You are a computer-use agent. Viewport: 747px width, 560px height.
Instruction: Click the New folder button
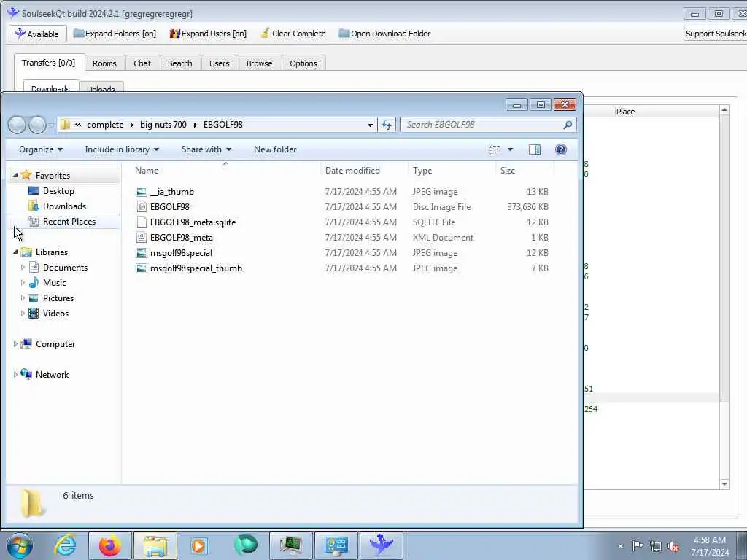pyautogui.click(x=275, y=149)
